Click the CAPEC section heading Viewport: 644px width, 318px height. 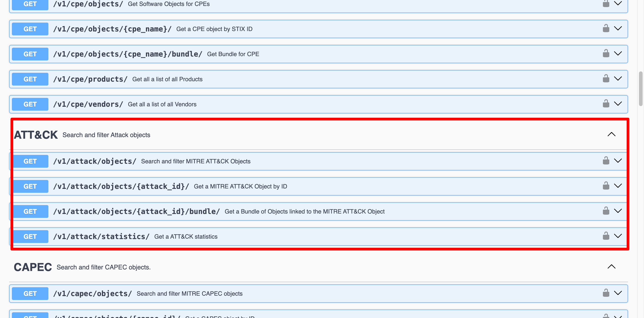point(33,267)
